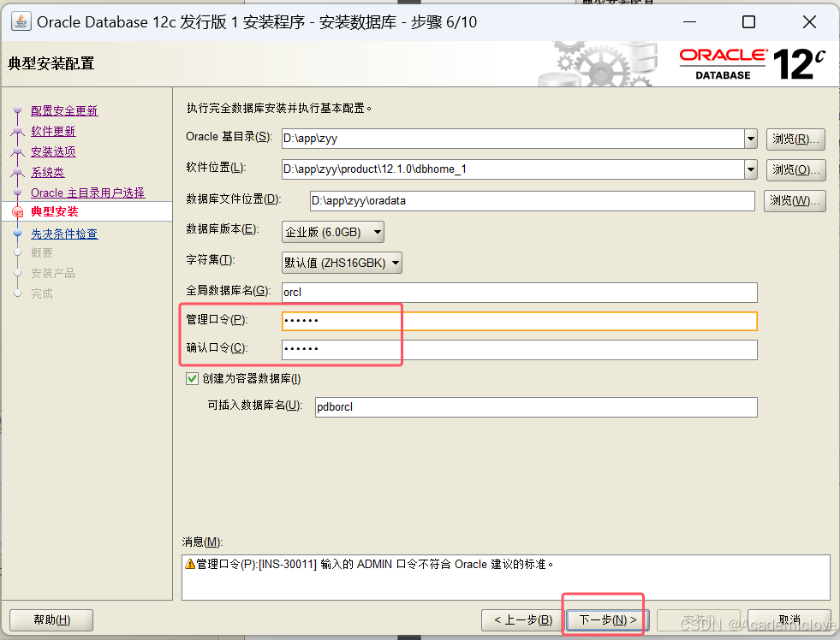Image resolution: width=840 pixels, height=640 pixels.
Task: Open the 系统类 step link
Action: click(x=46, y=171)
